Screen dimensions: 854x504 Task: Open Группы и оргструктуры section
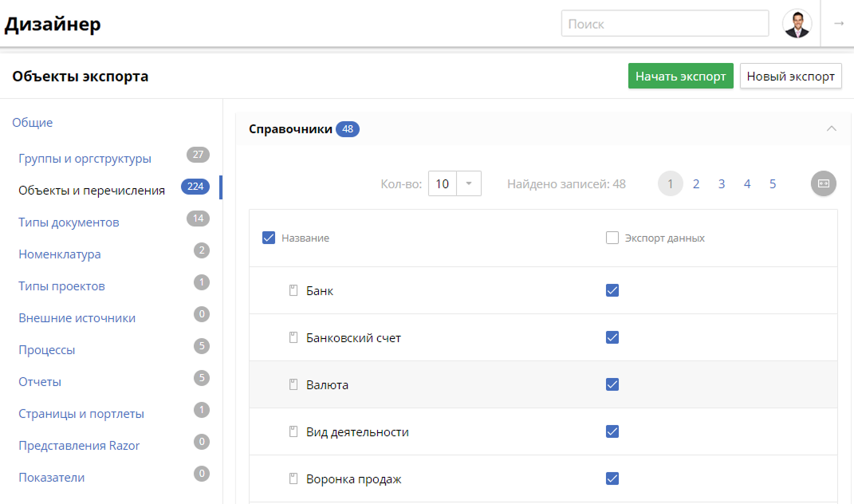coord(85,159)
